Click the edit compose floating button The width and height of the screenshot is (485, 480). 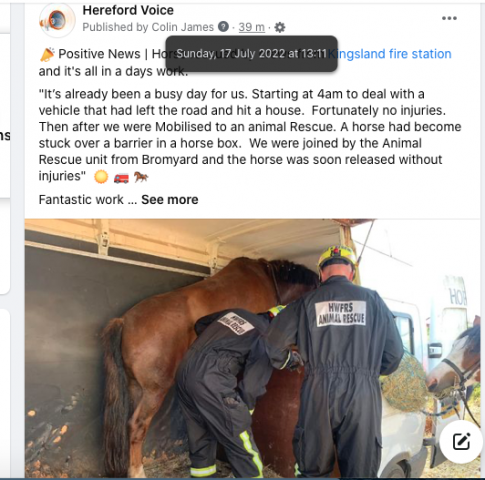462,442
